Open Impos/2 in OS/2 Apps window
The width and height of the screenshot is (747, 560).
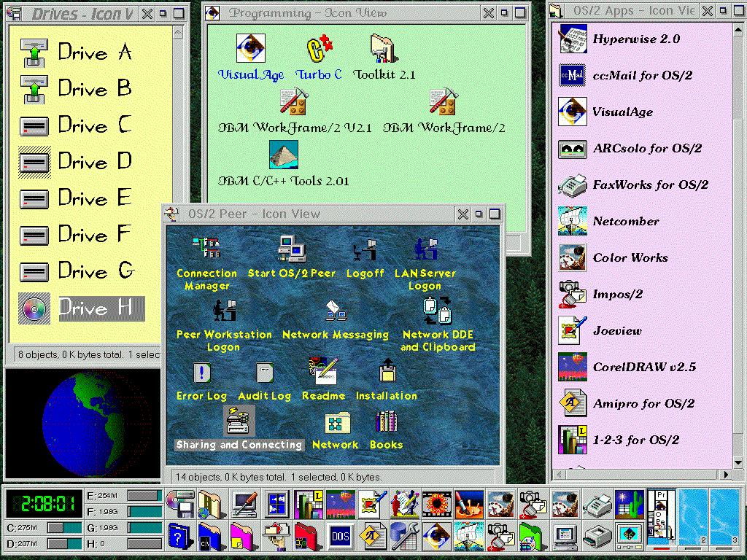tap(572, 294)
